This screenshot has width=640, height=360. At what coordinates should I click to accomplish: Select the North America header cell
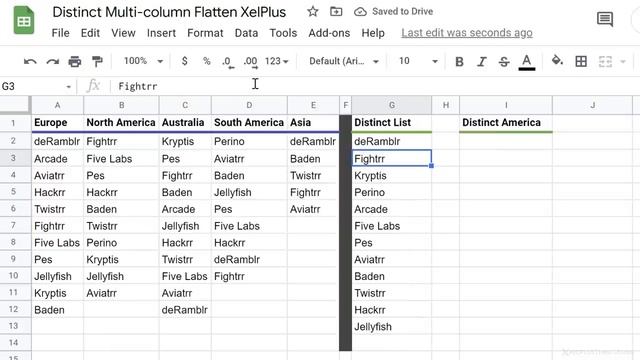click(x=121, y=122)
